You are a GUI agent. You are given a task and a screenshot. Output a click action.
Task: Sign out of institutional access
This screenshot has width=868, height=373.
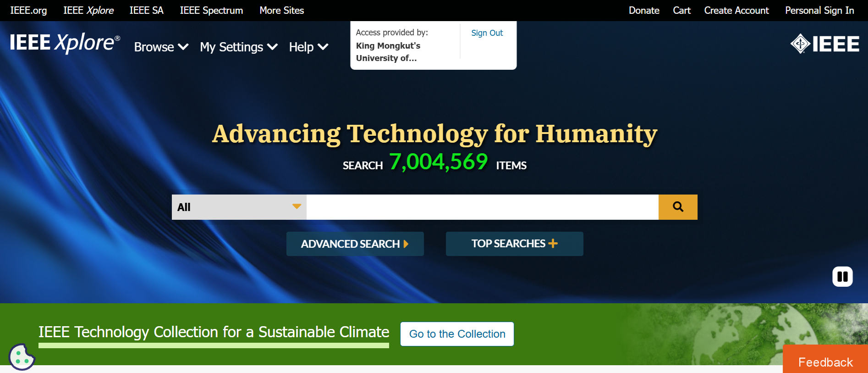(x=487, y=33)
